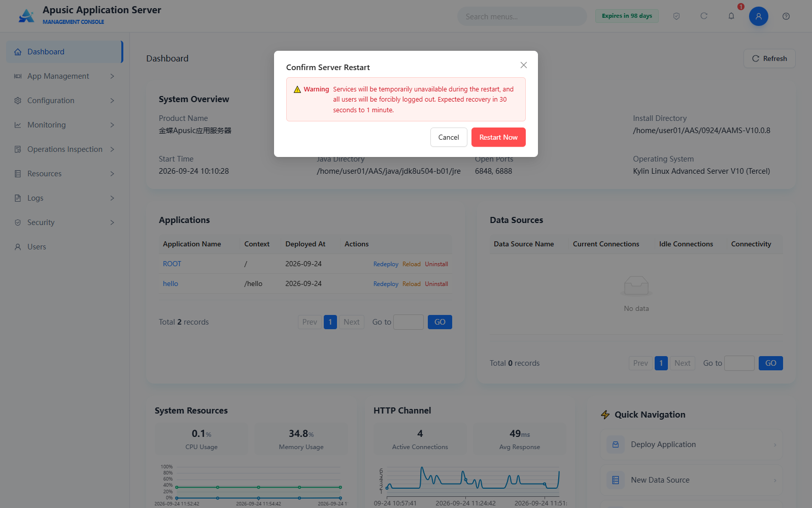Click GO in Data Sources pagination

click(771, 363)
